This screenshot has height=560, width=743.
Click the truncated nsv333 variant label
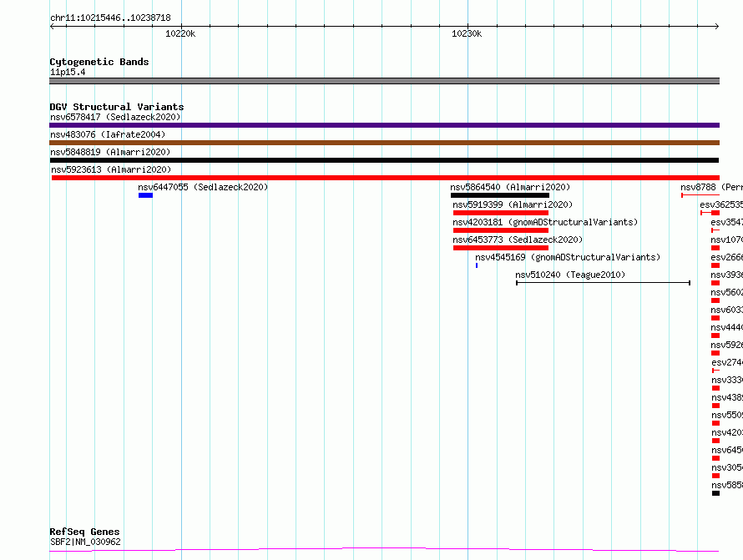[x=727, y=380]
